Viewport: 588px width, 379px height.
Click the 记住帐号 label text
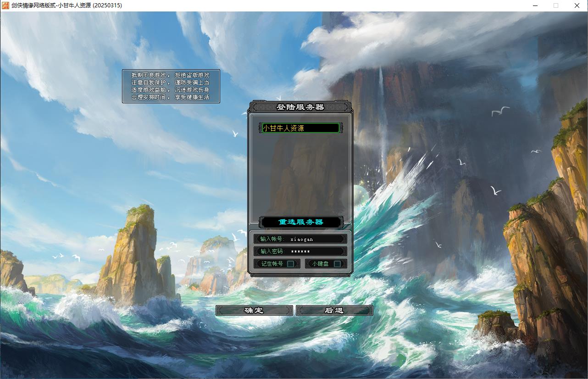coord(272,264)
